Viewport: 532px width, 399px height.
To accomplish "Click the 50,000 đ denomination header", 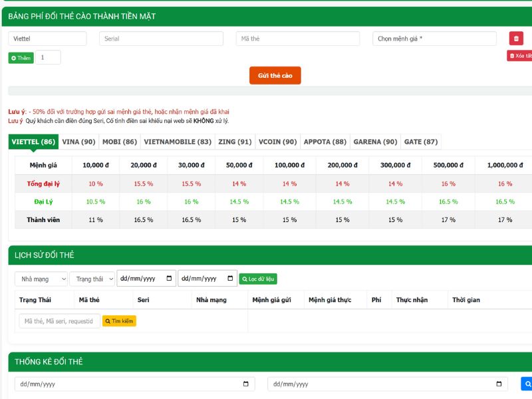I will pyautogui.click(x=239, y=165).
